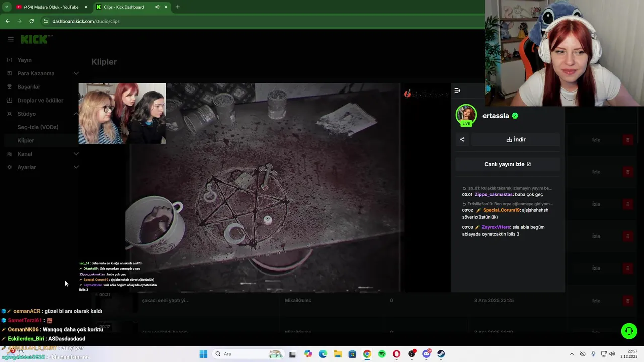Close the YouTube tab
This screenshot has width=644, height=362.
pyautogui.click(x=86, y=7)
